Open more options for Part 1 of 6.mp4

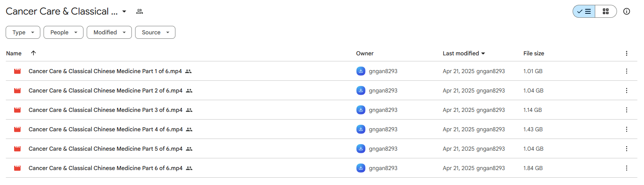tap(627, 71)
